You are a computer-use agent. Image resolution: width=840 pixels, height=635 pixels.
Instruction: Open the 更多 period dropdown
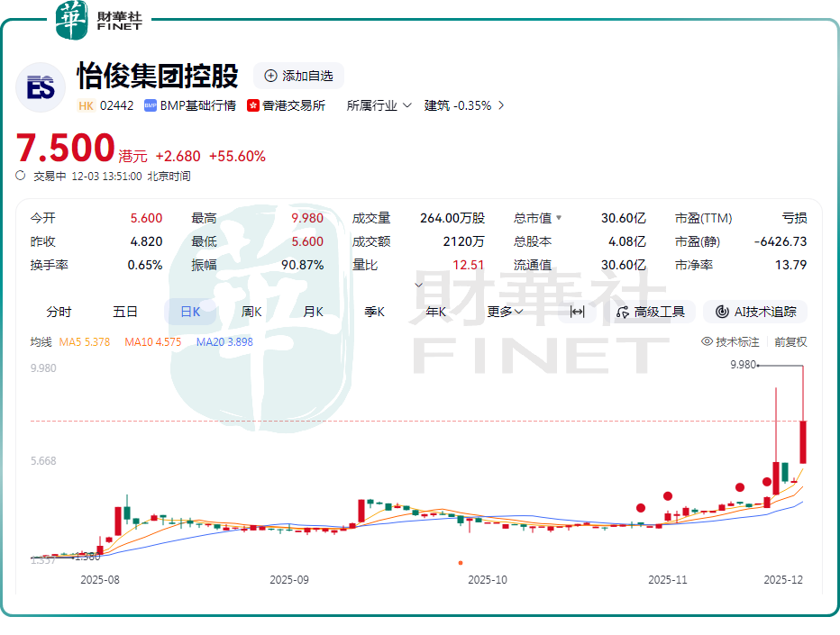tap(505, 312)
